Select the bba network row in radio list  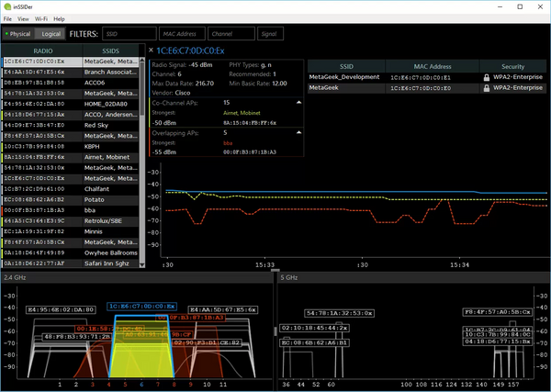pyautogui.click(x=71, y=210)
